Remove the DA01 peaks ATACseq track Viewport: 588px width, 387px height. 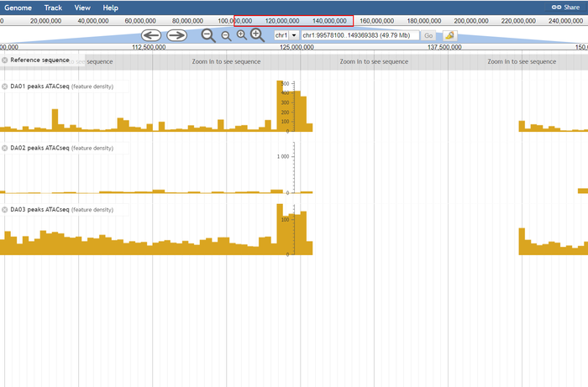point(4,86)
